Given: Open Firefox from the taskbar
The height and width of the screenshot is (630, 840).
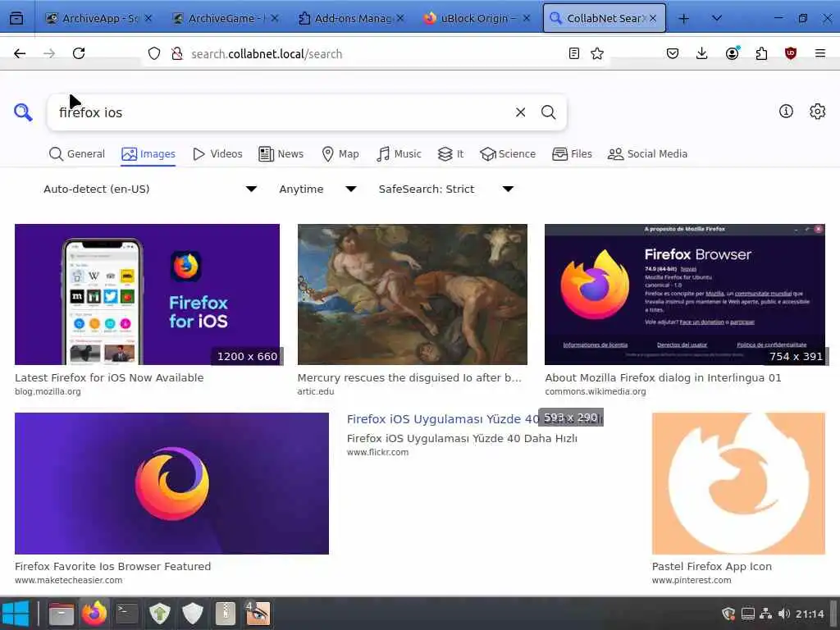Looking at the screenshot, I should (94, 614).
